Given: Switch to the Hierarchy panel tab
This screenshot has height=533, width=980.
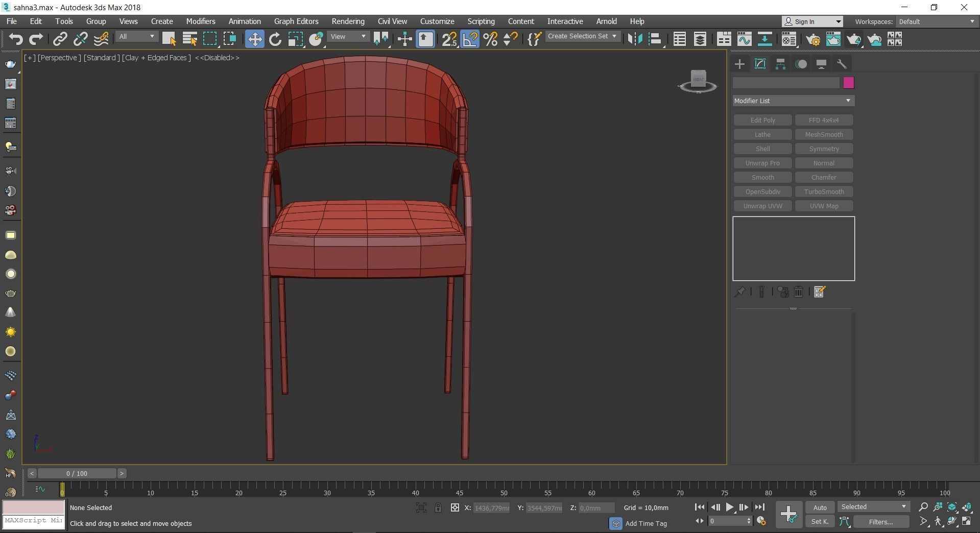Looking at the screenshot, I should [780, 64].
